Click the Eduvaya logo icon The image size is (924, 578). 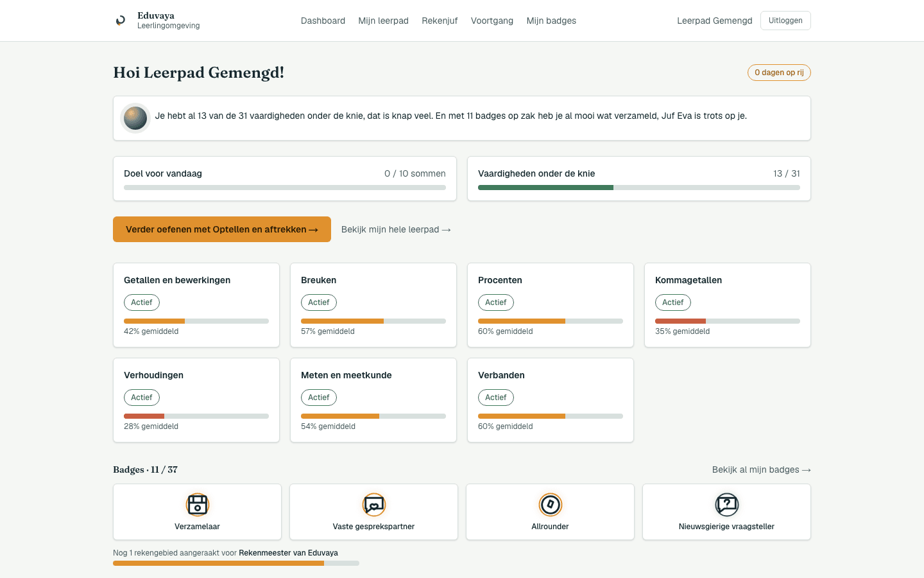(x=121, y=21)
